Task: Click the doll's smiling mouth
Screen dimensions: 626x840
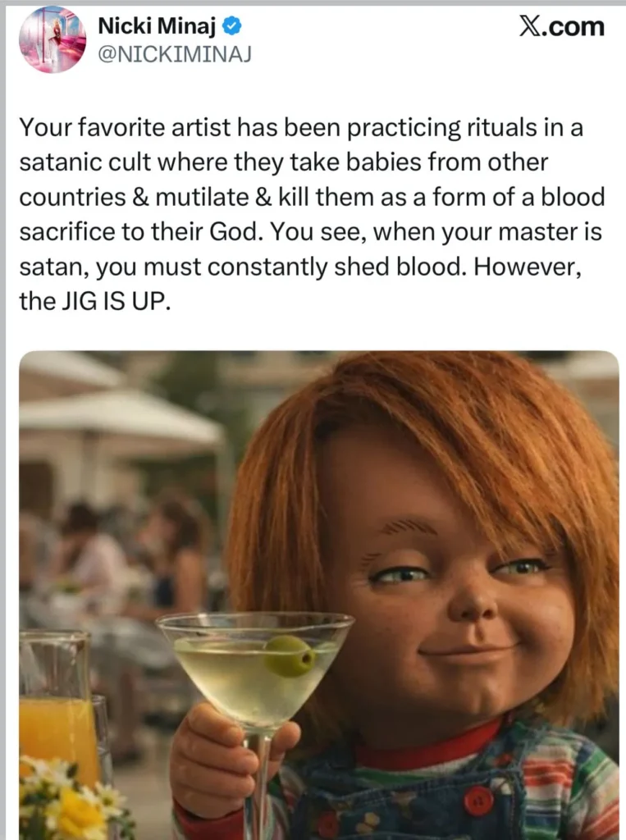Action: (x=466, y=649)
